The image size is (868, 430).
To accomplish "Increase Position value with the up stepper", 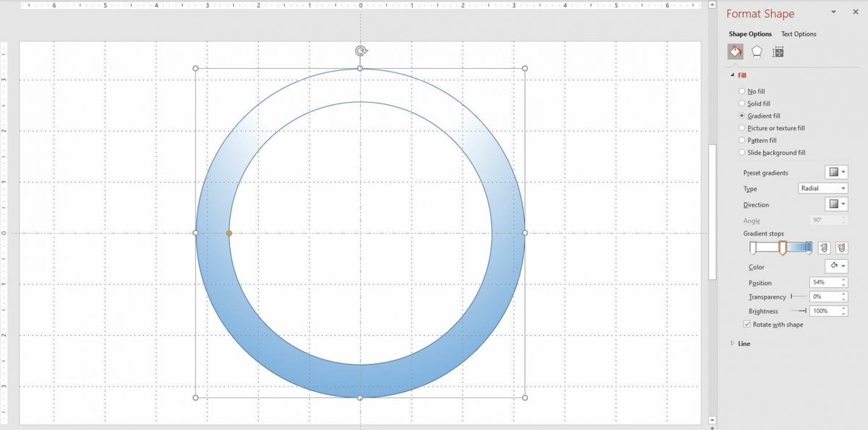I will click(x=842, y=279).
